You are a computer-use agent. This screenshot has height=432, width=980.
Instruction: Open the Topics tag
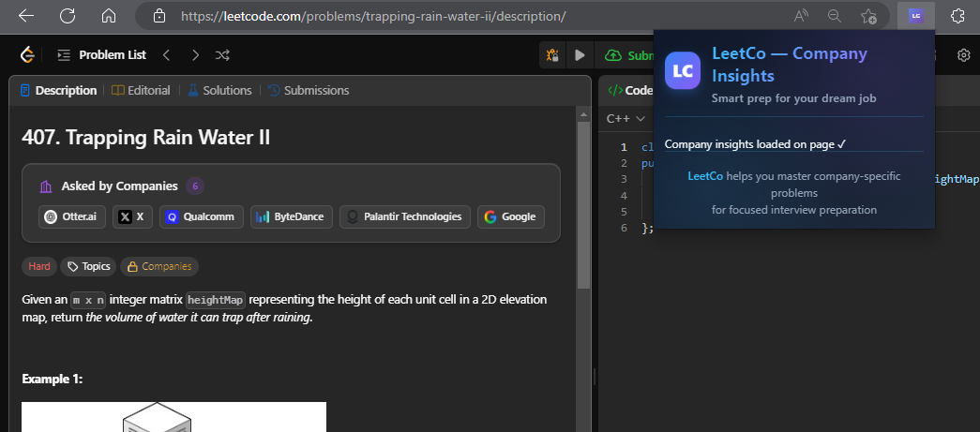pos(89,266)
